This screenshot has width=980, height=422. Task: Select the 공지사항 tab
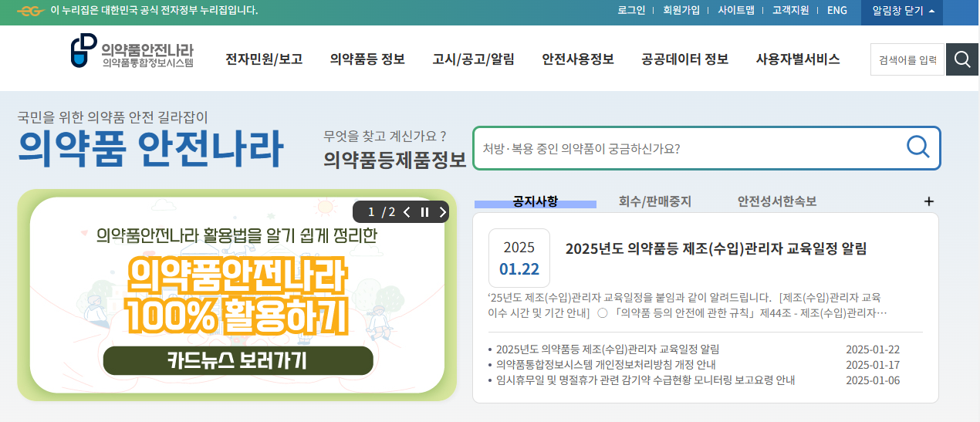click(x=535, y=202)
